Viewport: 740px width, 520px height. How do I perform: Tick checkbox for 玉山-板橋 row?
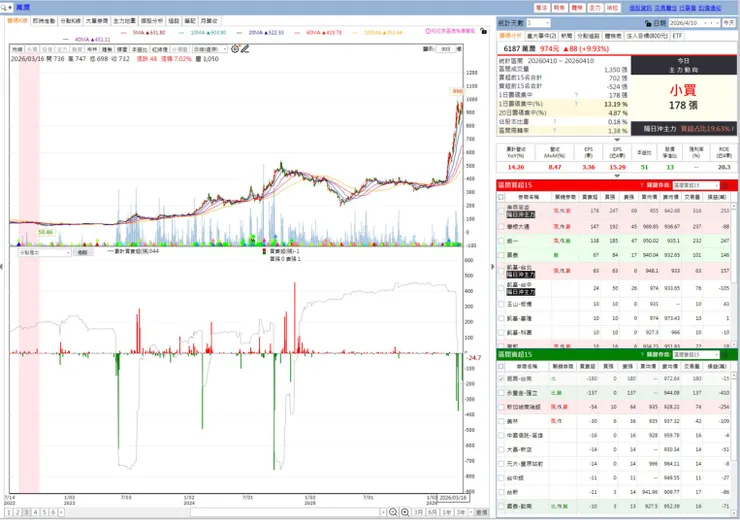pyautogui.click(x=501, y=304)
